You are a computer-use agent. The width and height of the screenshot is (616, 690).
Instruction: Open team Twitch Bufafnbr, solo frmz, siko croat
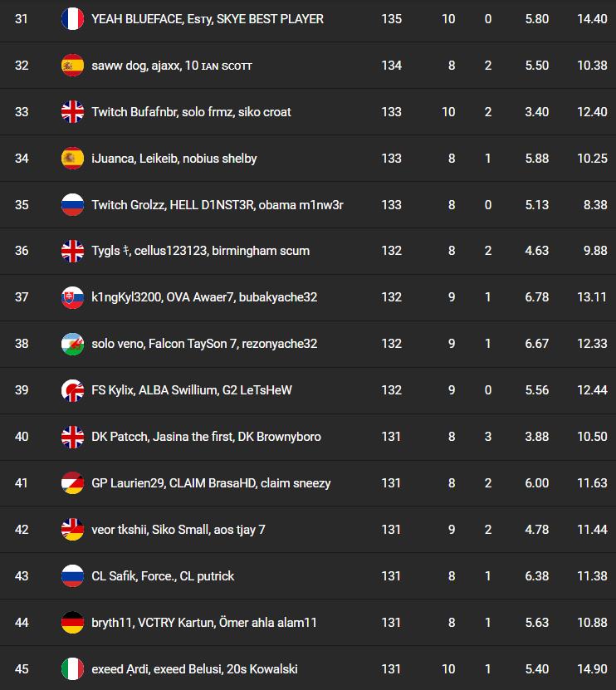coord(191,112)
